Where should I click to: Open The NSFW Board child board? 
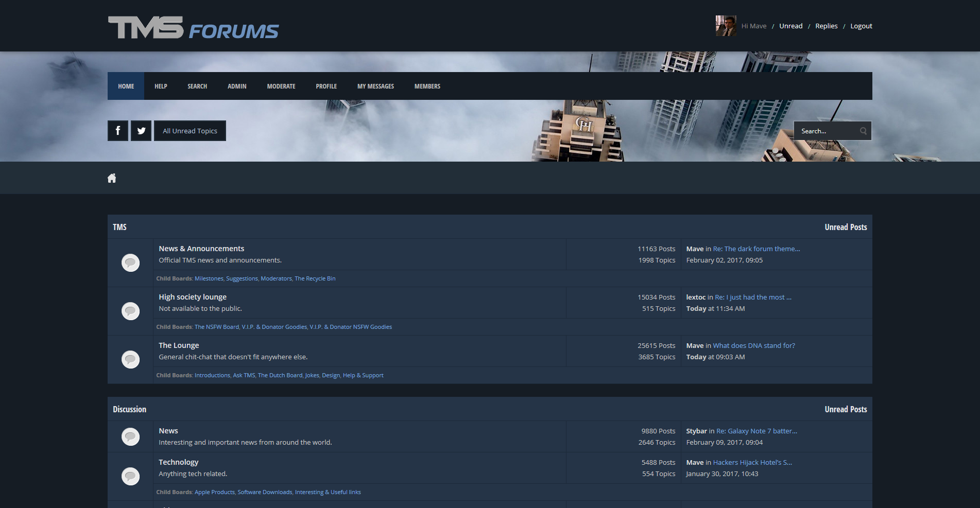[x=216, y=327]
